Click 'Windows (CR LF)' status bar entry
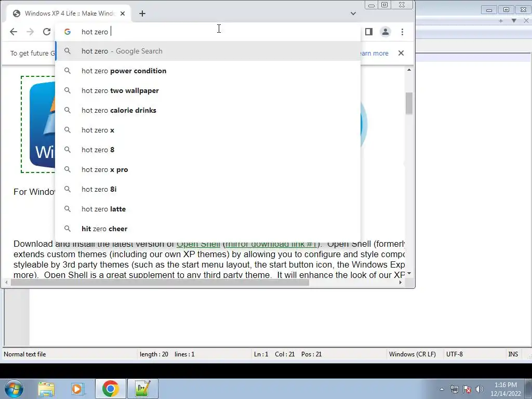The image size is (532, 399). pos(412,354)
